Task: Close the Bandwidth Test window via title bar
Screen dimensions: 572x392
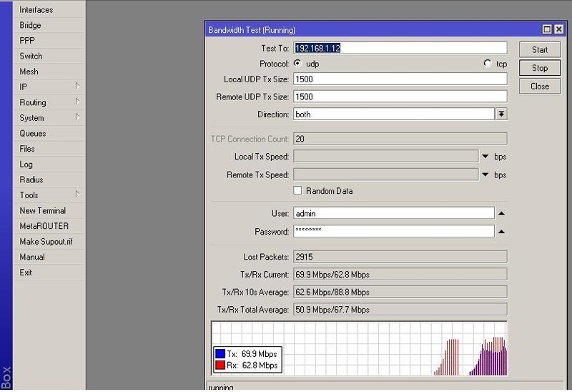Action: click(558, 29)
